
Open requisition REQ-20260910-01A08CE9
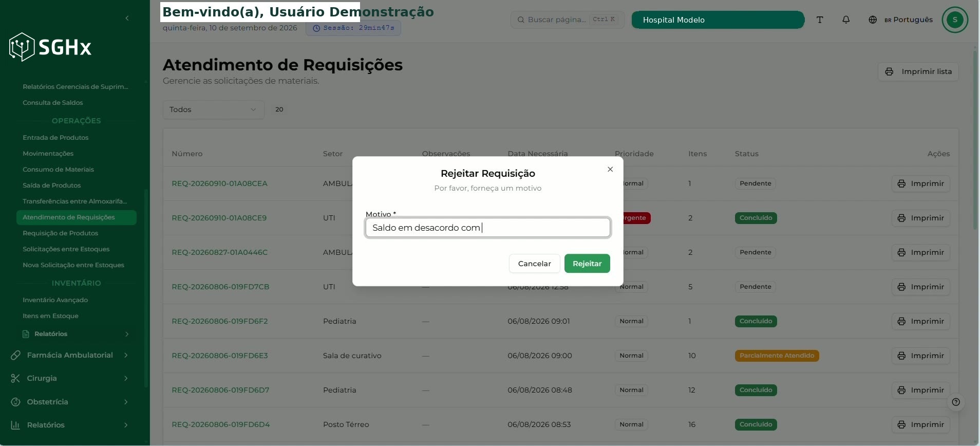coord(219,218)
